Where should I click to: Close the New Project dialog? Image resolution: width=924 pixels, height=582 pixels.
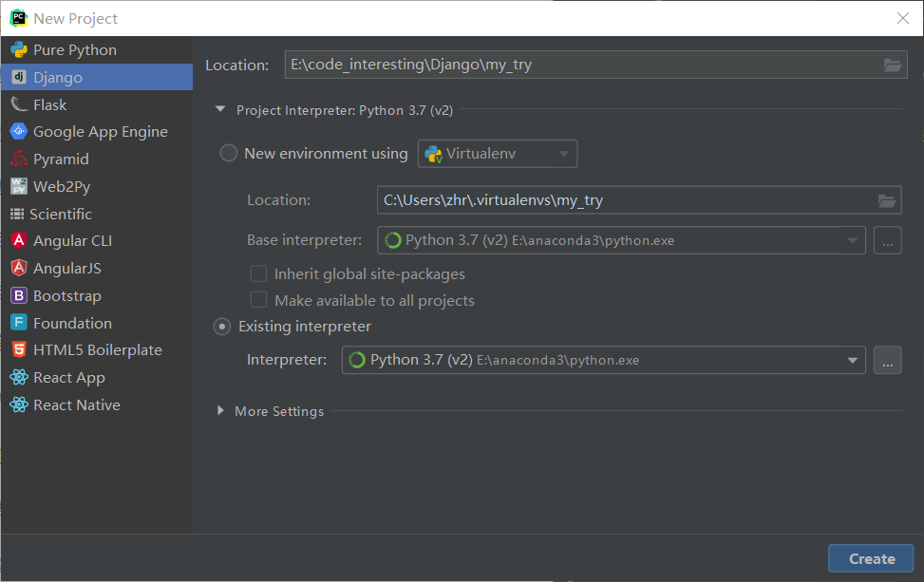coord(903,18)
